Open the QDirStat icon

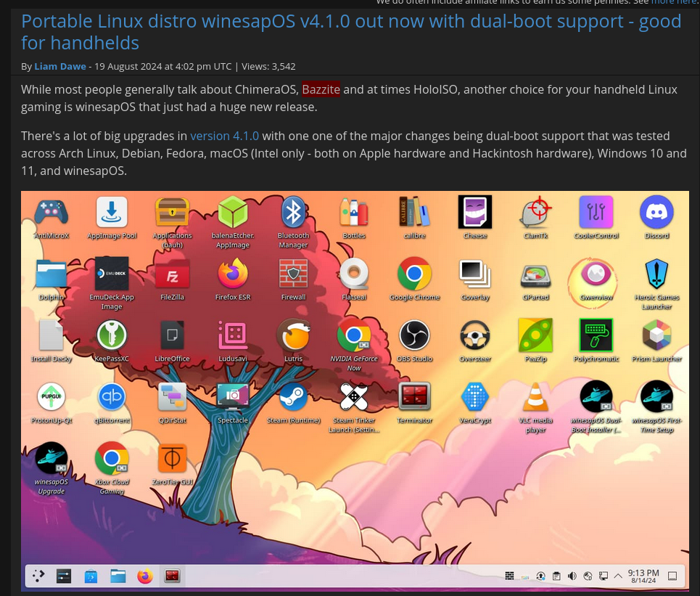(173, 396)
